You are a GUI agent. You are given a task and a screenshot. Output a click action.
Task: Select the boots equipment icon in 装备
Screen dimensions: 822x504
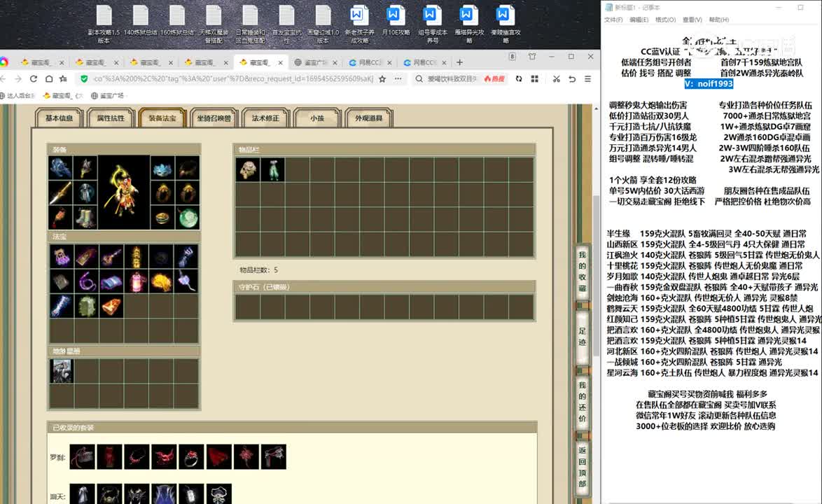pos(85,217)
